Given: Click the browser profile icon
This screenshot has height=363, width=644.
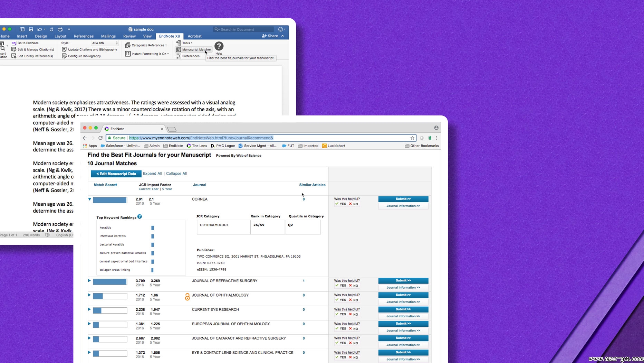Looking at the screenshot, I should (436, 128).
